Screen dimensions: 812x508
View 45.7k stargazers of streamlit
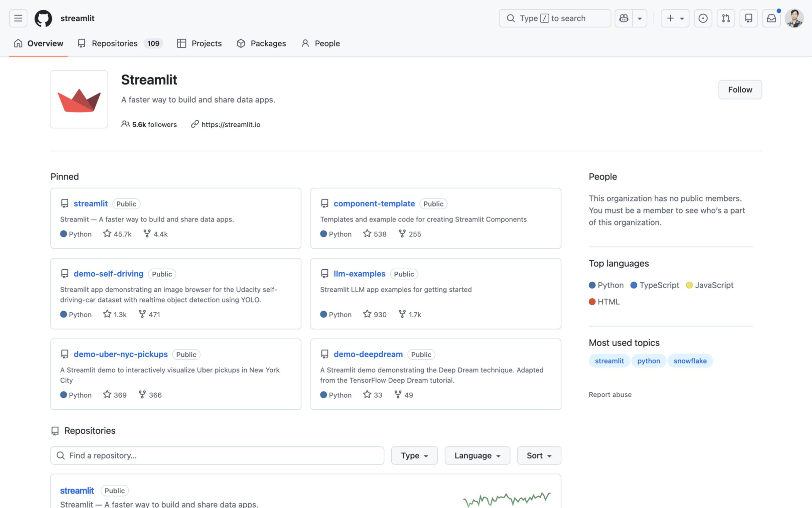(x=117, y=234)
